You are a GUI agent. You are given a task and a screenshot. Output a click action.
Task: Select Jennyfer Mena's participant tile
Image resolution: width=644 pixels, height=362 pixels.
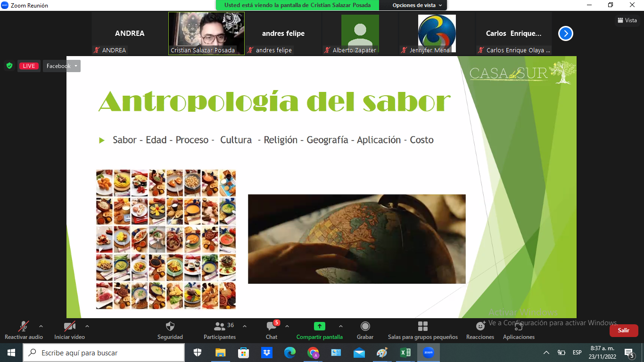point(437,34)
